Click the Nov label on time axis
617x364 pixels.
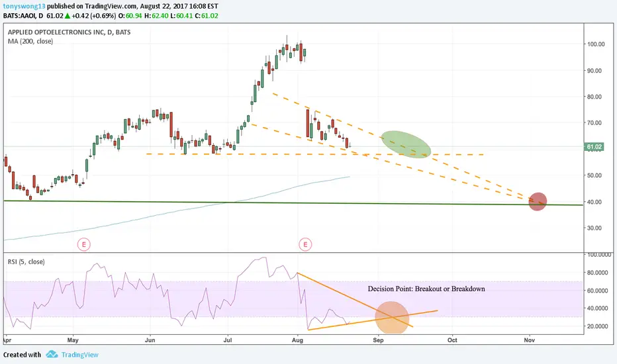pos(530,340)
